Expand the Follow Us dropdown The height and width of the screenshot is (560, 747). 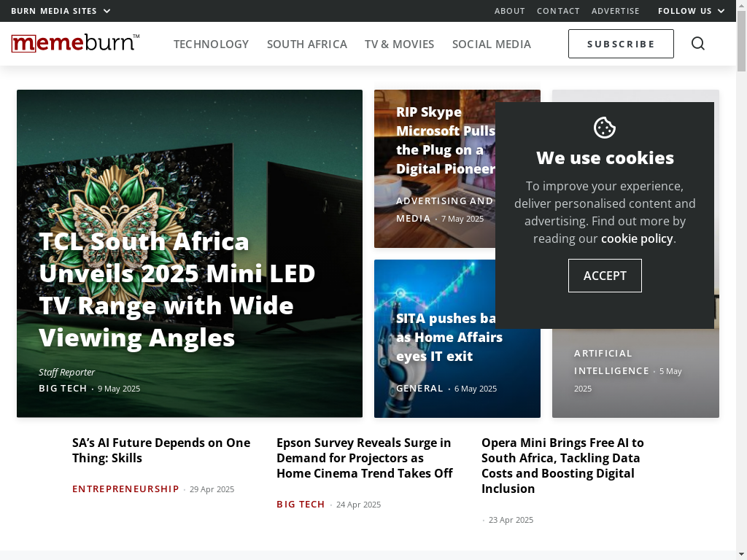click(692, 11)
